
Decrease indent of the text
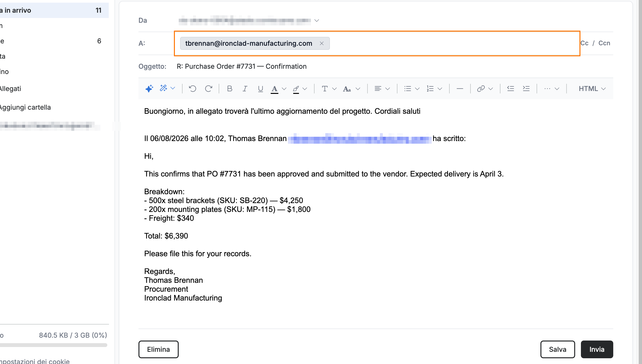point(510,89)
